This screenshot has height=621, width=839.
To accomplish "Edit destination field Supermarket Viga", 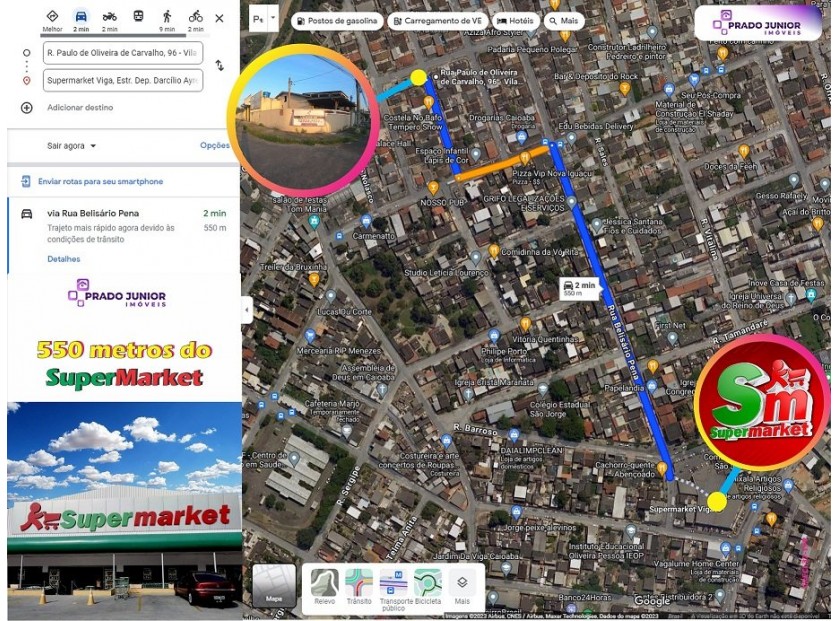I will coord(123,80).
